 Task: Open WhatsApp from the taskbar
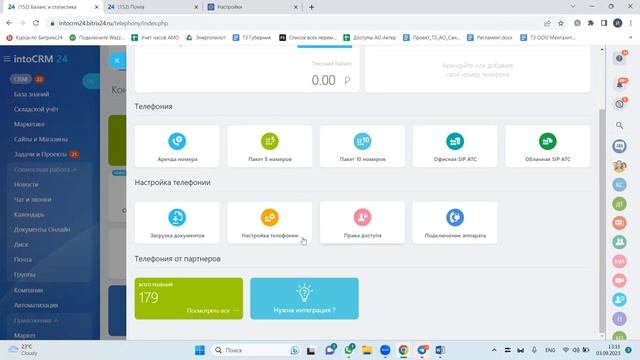pos(349,350)
